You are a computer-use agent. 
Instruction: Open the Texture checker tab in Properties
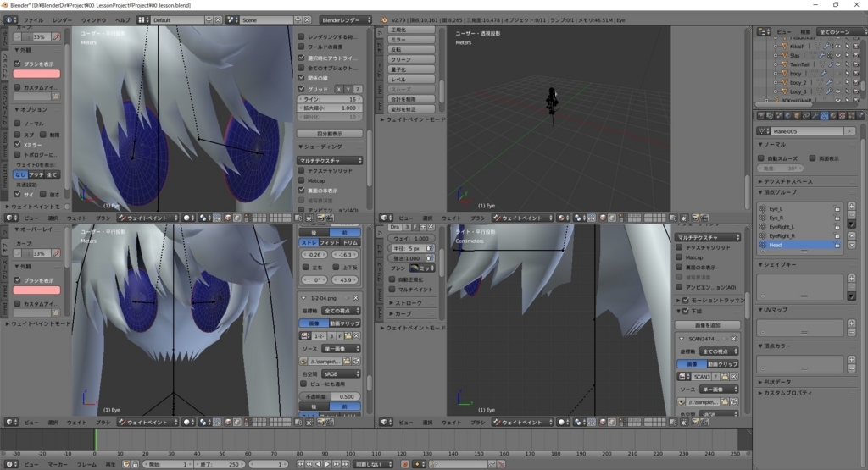click(x=842, y=115)
